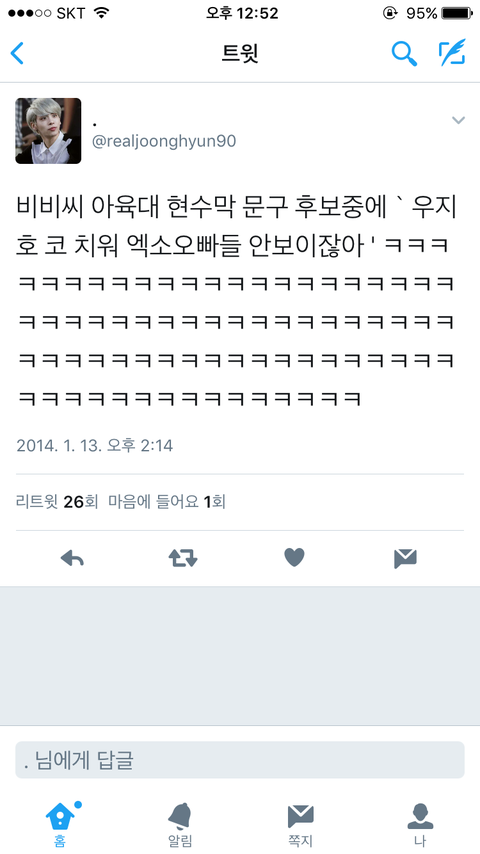Image resolution: width=480 pixels, height=854 pixels.
Task: Click the reply arrow icon
Action: click(x=72, y=558)
